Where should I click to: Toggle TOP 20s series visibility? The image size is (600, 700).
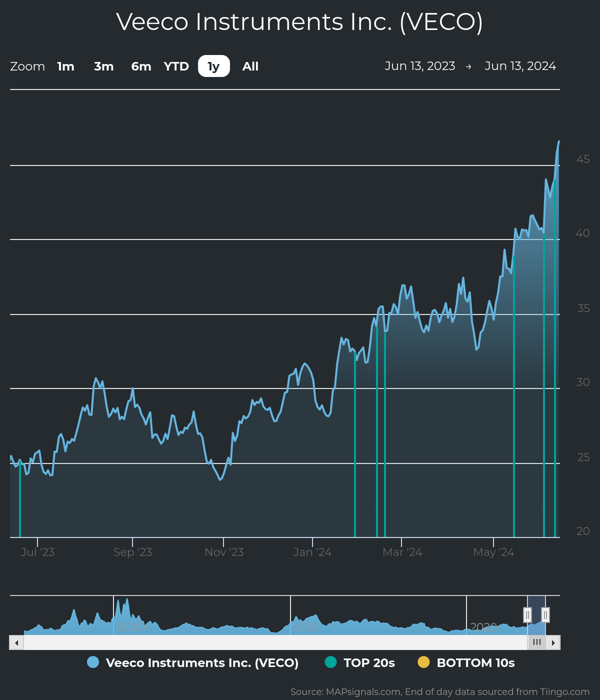pyautogui.click(x=369, y=662)
